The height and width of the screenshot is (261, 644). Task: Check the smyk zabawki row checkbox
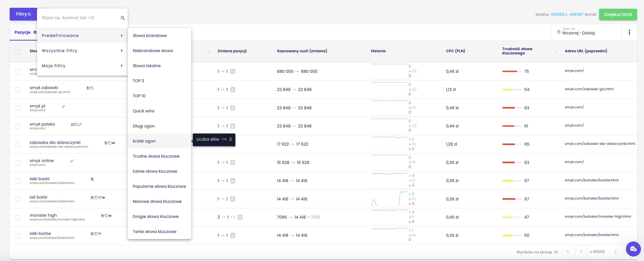tap(18, 90)
